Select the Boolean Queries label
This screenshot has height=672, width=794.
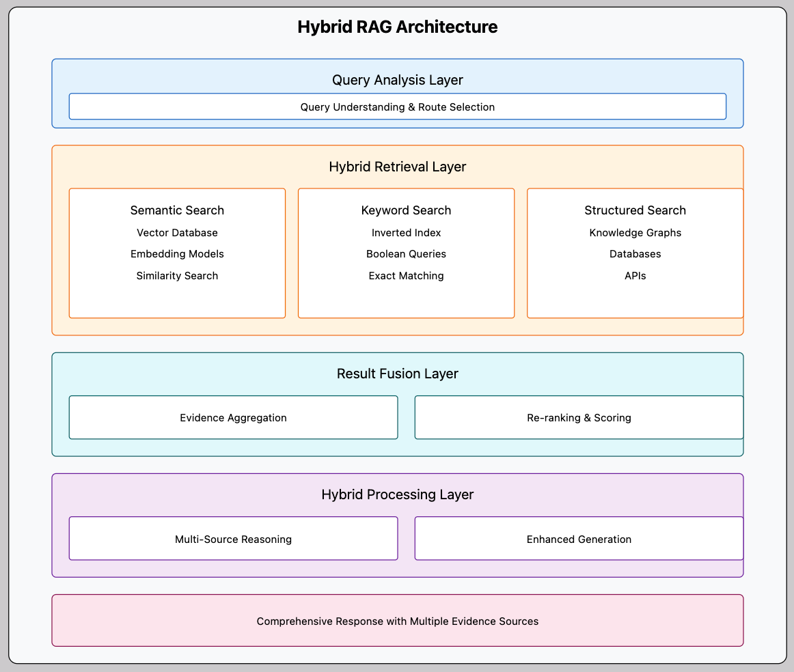(406, 254)
